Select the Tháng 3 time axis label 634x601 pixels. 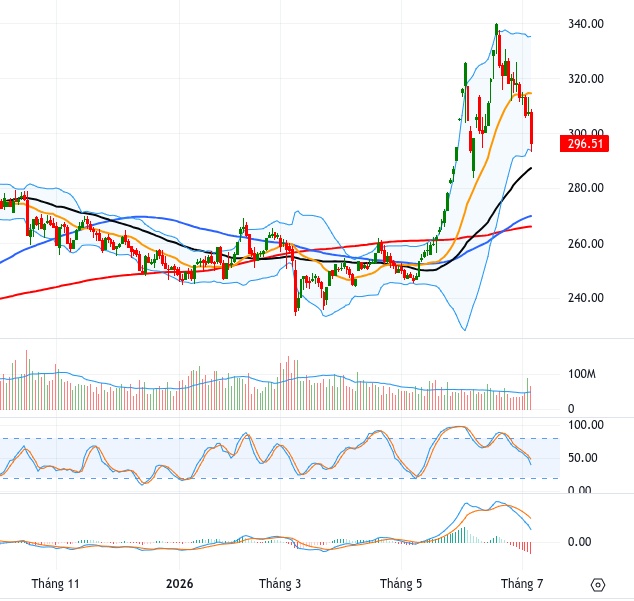[280, 584]
